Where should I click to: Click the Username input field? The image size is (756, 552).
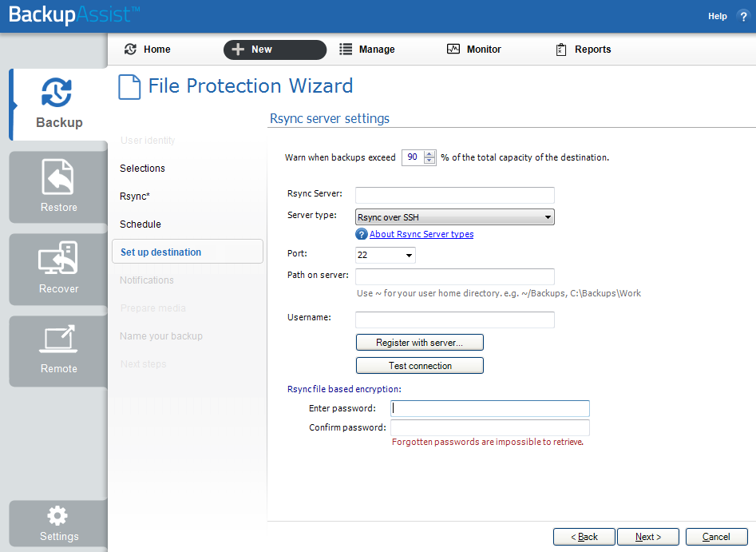pyautogui.click(x=455, y=320)
